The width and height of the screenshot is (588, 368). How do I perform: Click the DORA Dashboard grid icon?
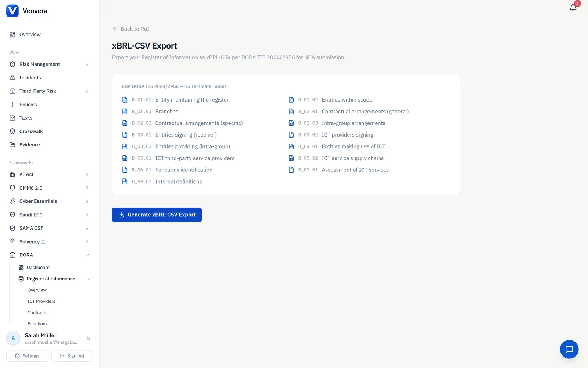coord(21,268)
